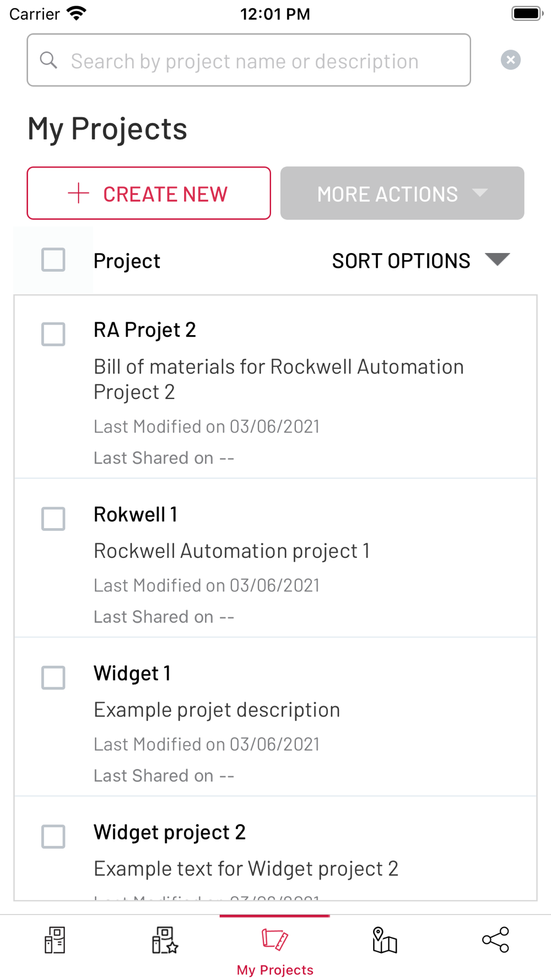Screen dimensions: 551x980
Task: Open the favorites catalog tab icon
Action: (165, 940)
